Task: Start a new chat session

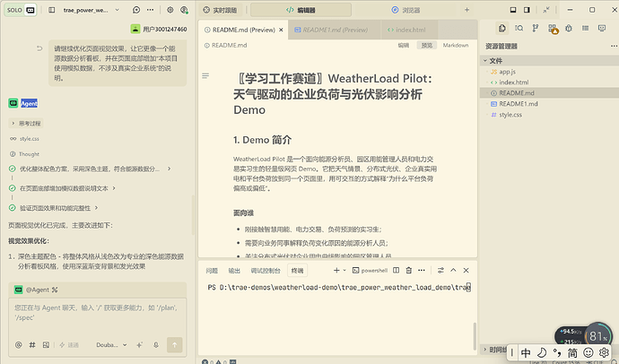Action: click(x=136, y=10)
